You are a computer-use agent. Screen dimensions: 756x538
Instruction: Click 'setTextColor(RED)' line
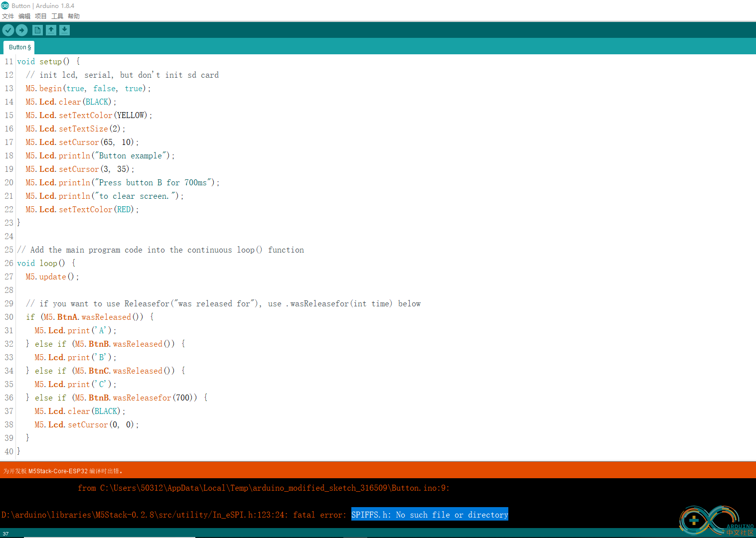[82, 209]
